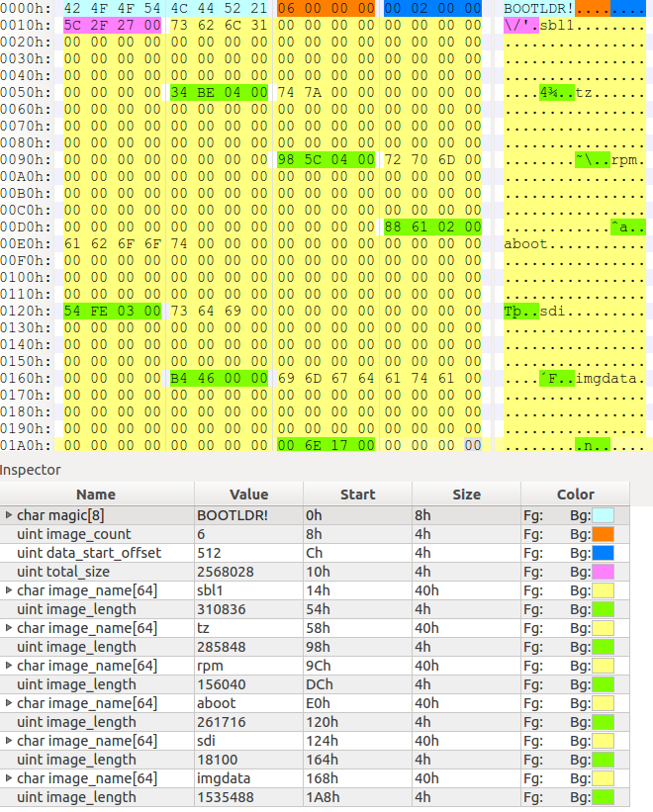Click the green hex bytes 88 61 02 00
653x812 pixels.
tap(433, 226)
